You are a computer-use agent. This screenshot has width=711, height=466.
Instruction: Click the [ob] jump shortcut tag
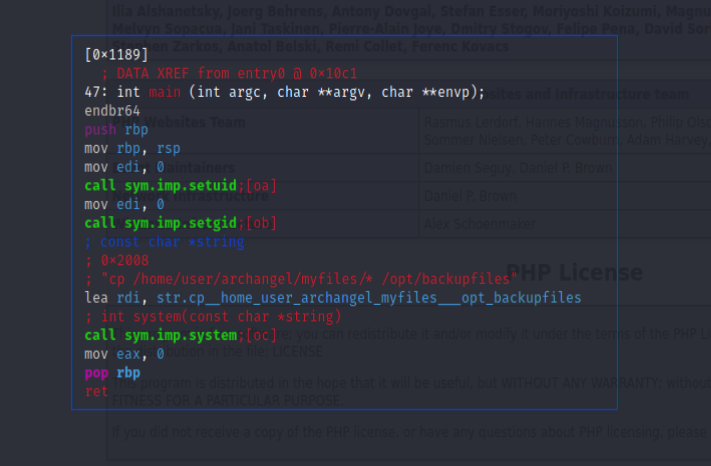point(260,222)
